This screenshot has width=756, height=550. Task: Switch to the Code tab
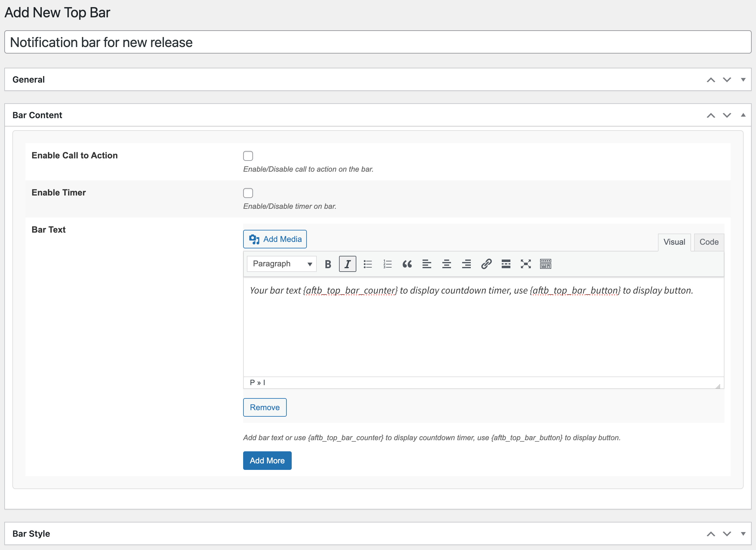pos(709,242)
